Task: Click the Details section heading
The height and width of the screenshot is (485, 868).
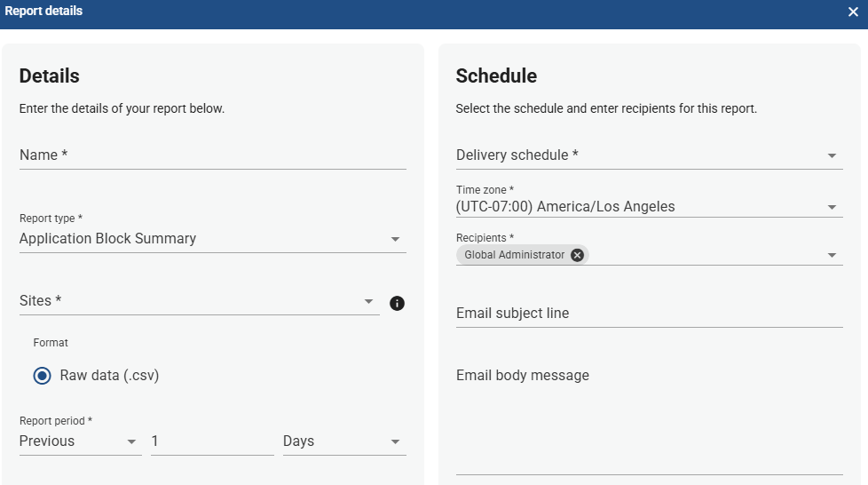Action: pos(50,76)
